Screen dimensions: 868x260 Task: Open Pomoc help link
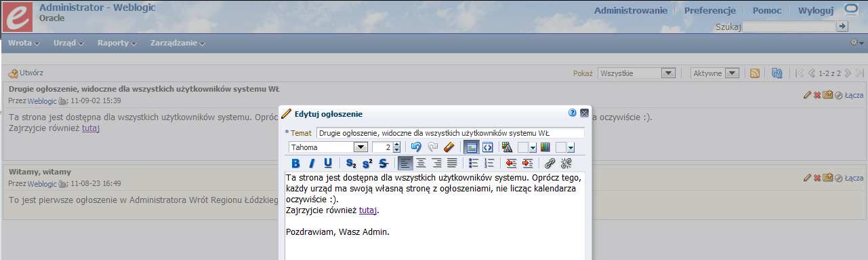tap(766, 10)
